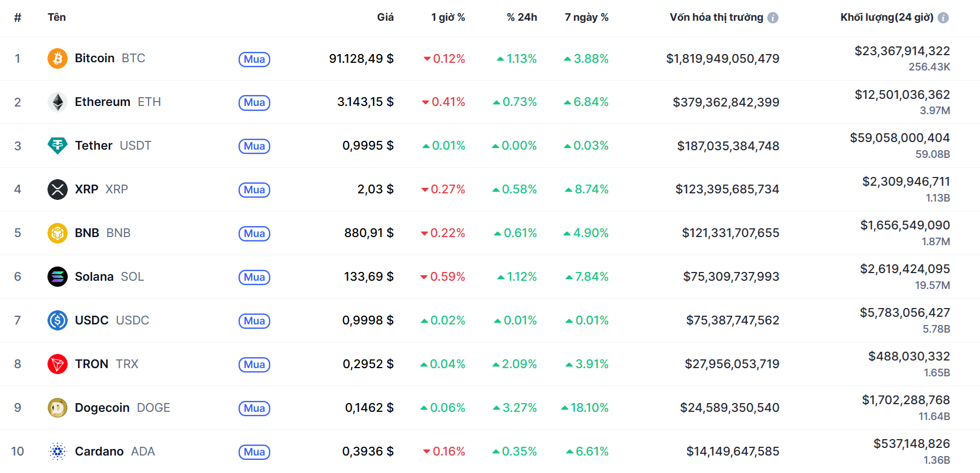The image size is (980, 473).
Task: Click USDC volume $5,783,056,427
Action: (x=905, y=313)
